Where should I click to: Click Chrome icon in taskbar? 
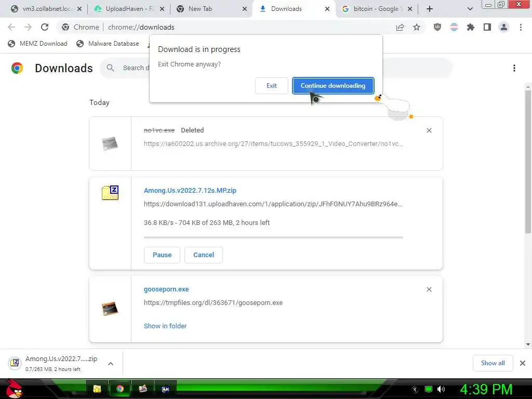(x=120, y=389)
